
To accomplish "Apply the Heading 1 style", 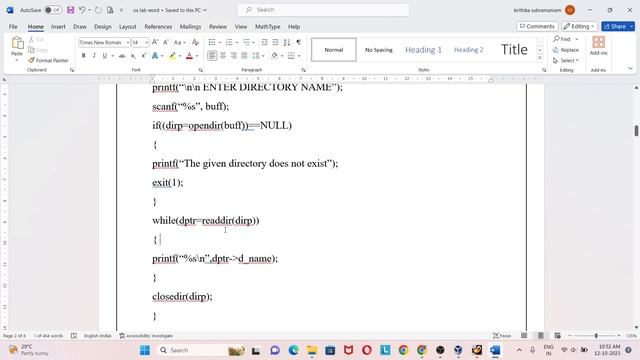I will 423,50.
